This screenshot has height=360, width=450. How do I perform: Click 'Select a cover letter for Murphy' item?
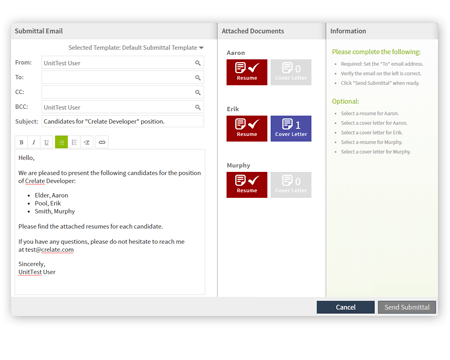coord(376,152)
